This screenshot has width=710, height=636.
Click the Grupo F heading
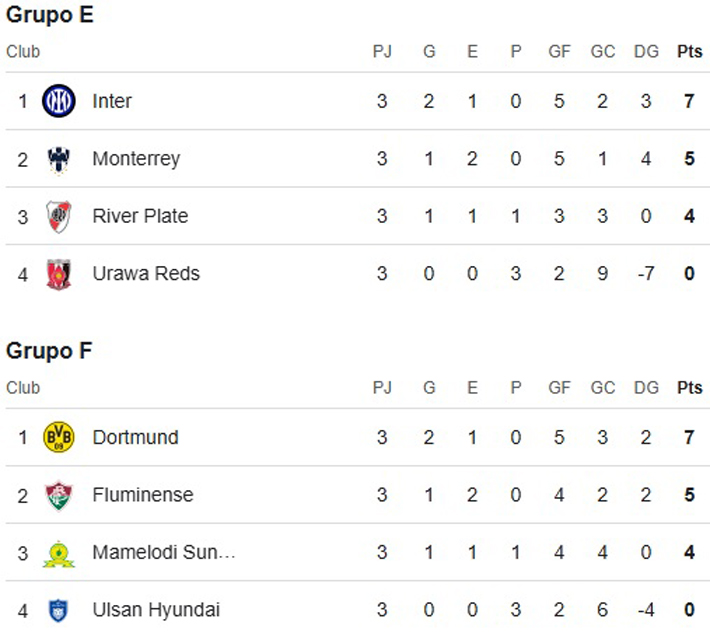tap(50, 351)
